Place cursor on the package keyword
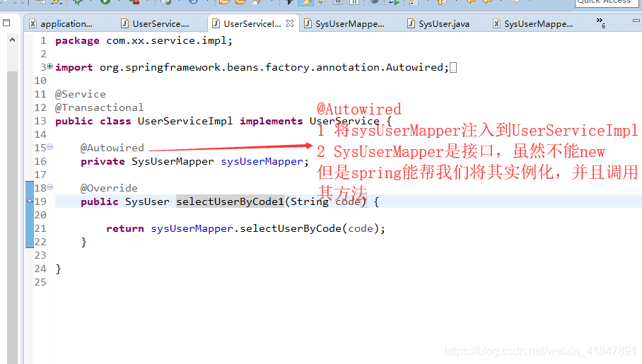642x364 pixels. [x=77, y=41]
